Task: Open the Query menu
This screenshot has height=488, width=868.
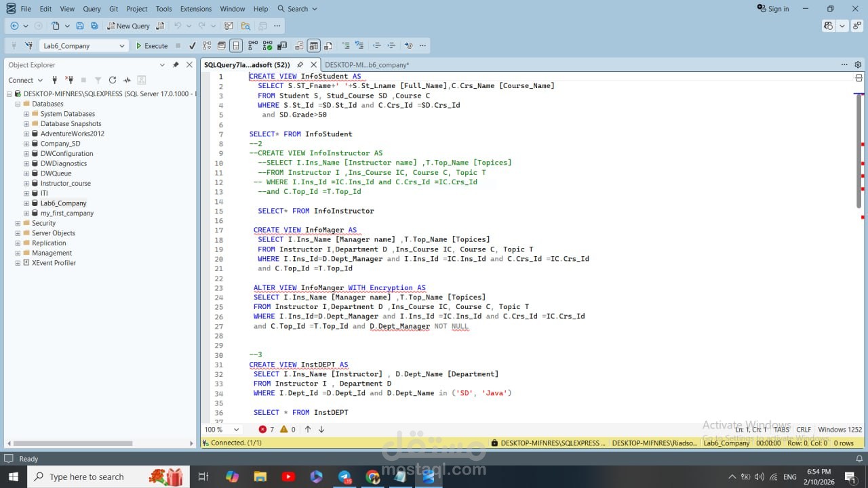Action: 92,9
